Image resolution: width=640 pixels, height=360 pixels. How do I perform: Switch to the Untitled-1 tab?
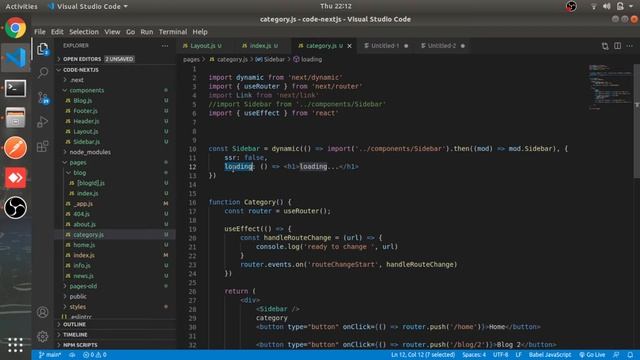point(386,46)
